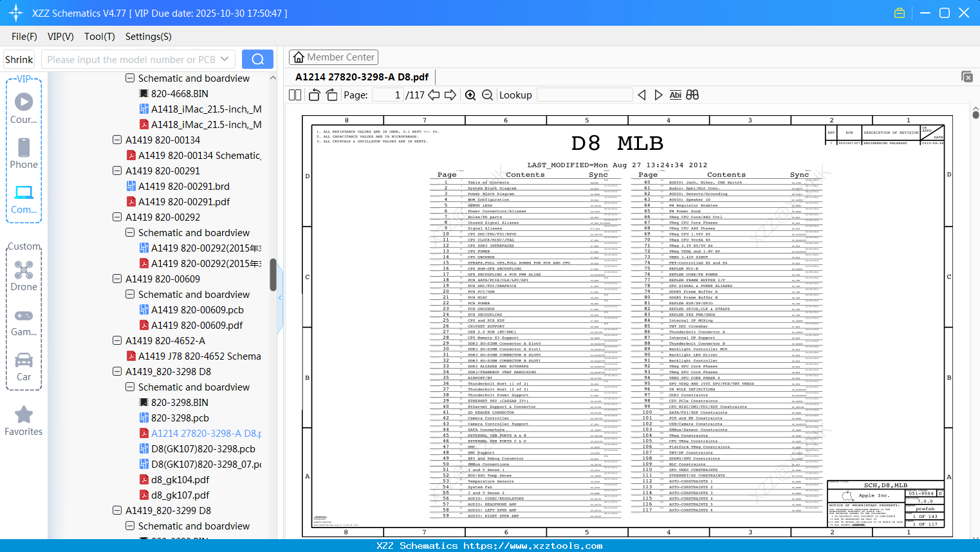Collapse Schematic and boardview under A1419_820-3298 D8
The width and height of the screenshot is (980, 552).
pos(130,387)
